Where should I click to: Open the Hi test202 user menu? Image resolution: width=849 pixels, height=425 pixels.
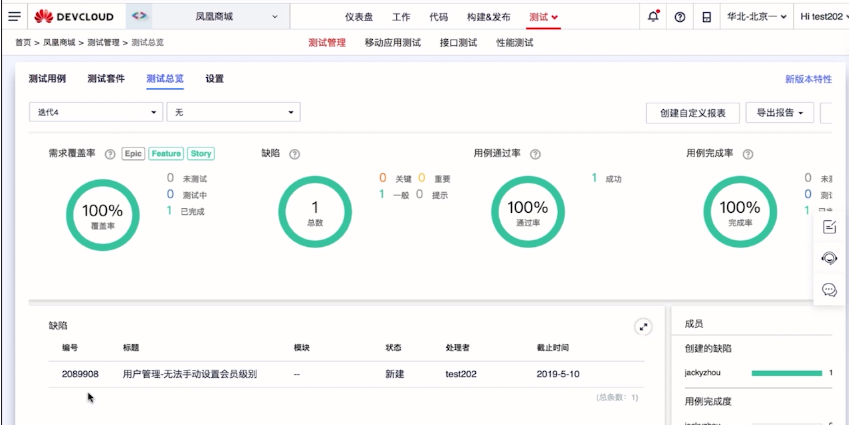pyautogui.click(x=824, y=17)
